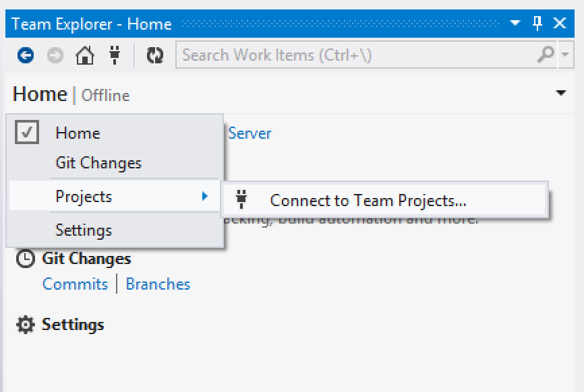The image size is (584, 392).
Task: Click the greyed Forward arrow icon
Action: pyautogui.click(x=55, y=55)
